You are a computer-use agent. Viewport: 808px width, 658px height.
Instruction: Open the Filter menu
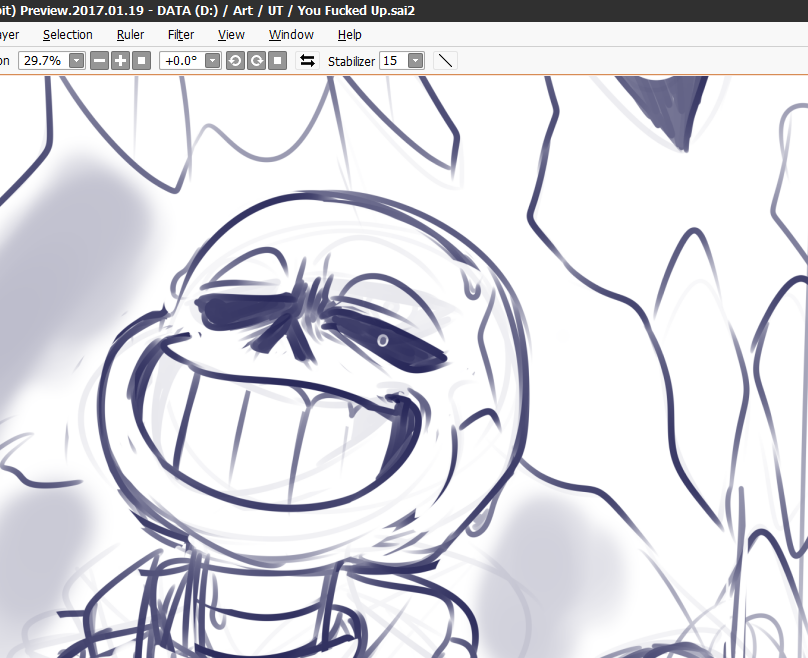(181, 35)
